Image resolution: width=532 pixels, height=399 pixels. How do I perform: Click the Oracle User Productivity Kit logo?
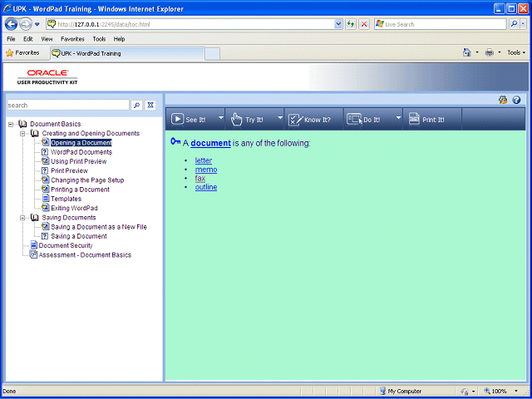point(47,77)
